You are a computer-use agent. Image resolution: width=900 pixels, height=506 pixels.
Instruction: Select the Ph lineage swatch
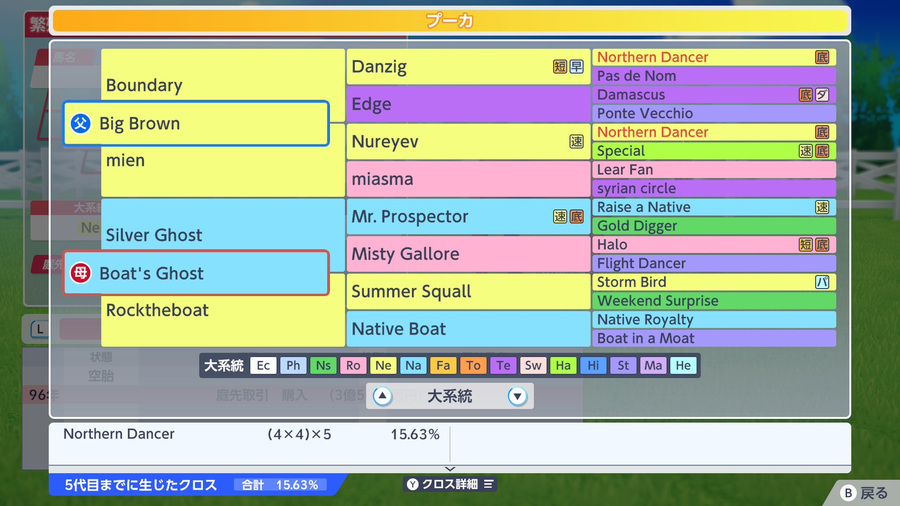(x=293, y=365)
